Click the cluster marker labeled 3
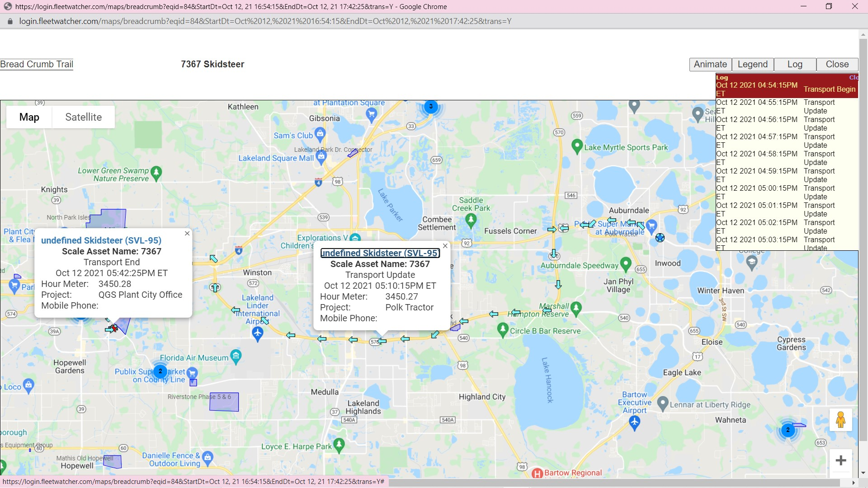This screenshot has width=868, height=488. (x=431, y=107)
